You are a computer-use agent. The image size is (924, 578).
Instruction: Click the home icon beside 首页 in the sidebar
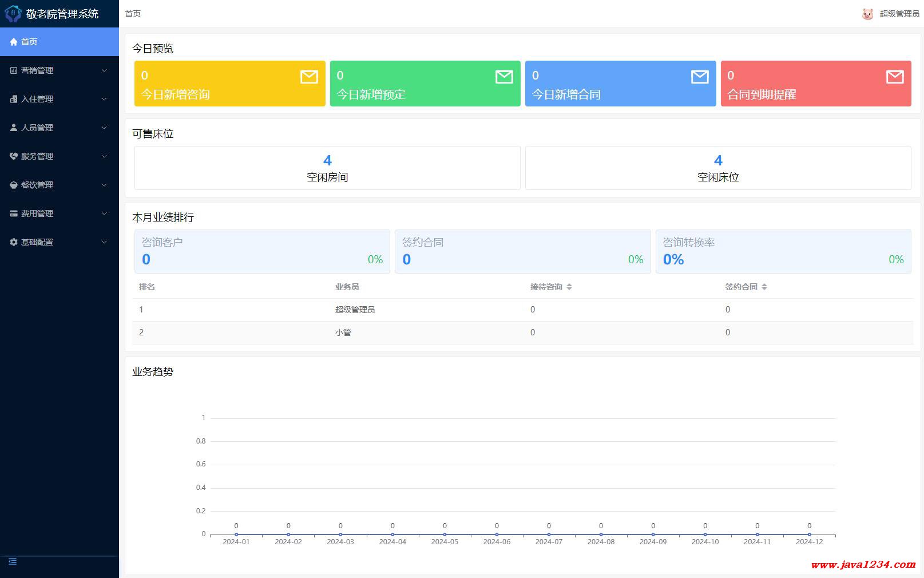click(x=14, y=42)
